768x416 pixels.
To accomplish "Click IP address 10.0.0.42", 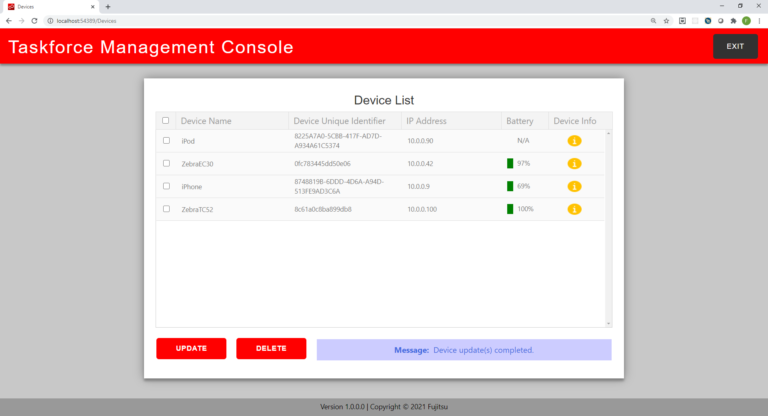I will pos(420,164).
